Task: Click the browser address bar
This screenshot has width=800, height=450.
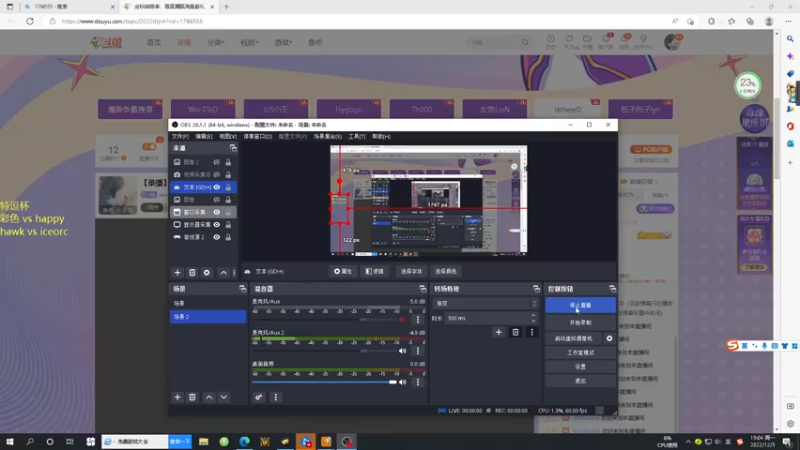Action: coord(357,21)
